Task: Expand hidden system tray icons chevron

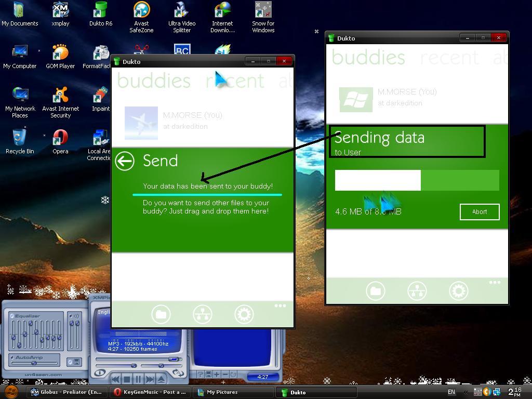Action: click(465, 392)
